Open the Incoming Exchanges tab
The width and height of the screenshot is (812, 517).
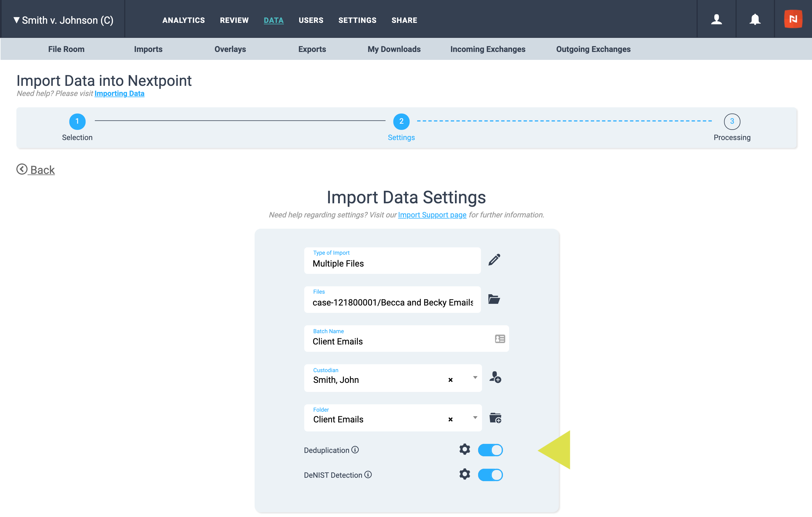(488, 49)
